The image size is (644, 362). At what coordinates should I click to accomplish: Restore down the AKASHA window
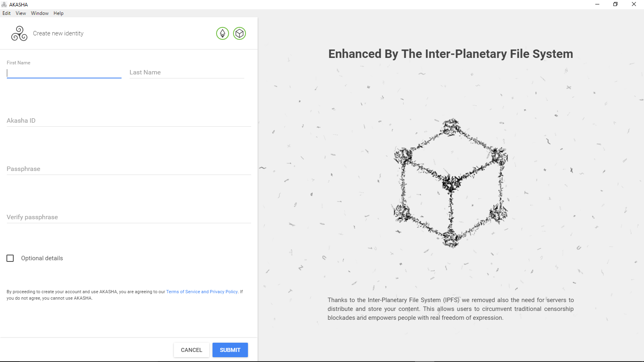click(615, 4)
